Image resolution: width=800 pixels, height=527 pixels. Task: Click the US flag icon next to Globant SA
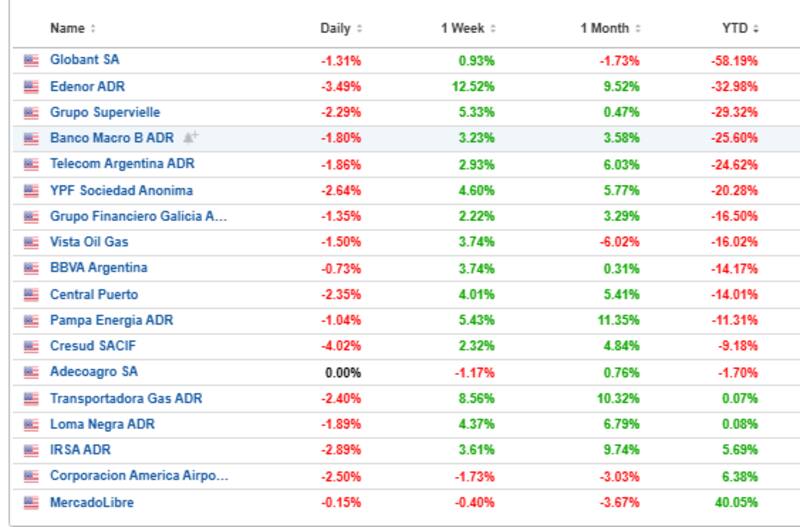pos(31,60)
